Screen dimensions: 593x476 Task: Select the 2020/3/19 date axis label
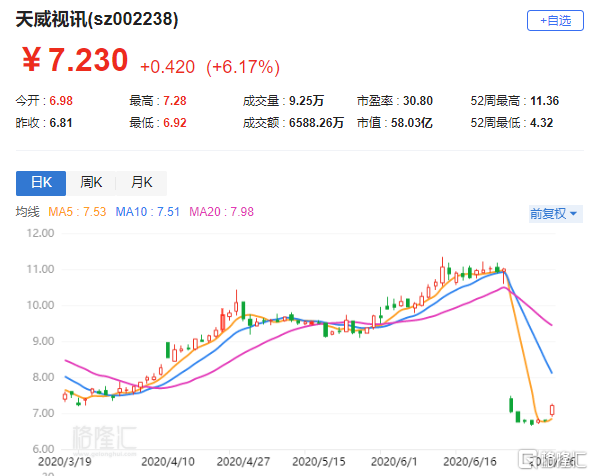[65, 462]
